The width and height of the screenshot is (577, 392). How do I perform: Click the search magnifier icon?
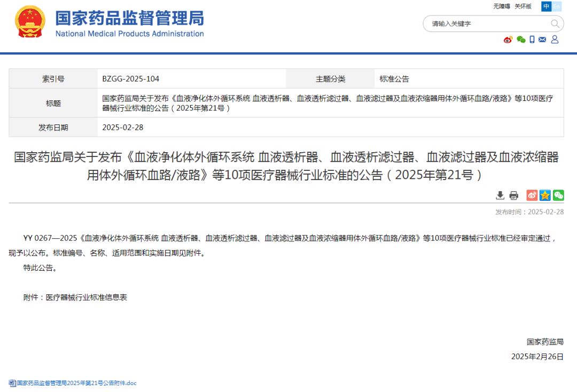coord(555,24)
